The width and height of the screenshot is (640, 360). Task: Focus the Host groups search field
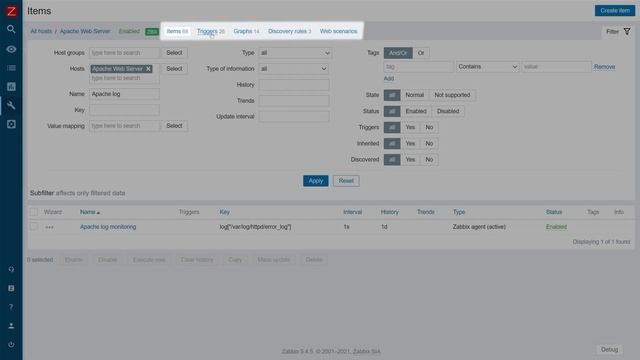click(x=124, y=53)
